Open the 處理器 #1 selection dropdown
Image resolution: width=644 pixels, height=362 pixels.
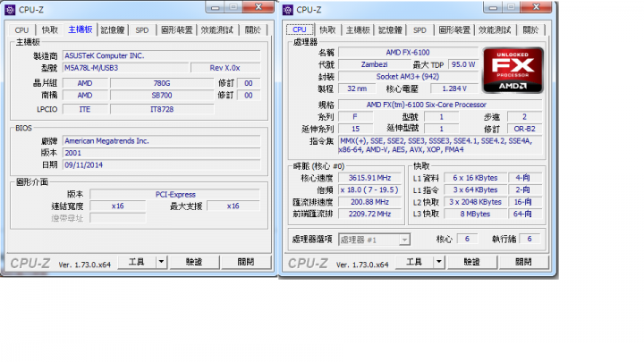click(374, 240)
